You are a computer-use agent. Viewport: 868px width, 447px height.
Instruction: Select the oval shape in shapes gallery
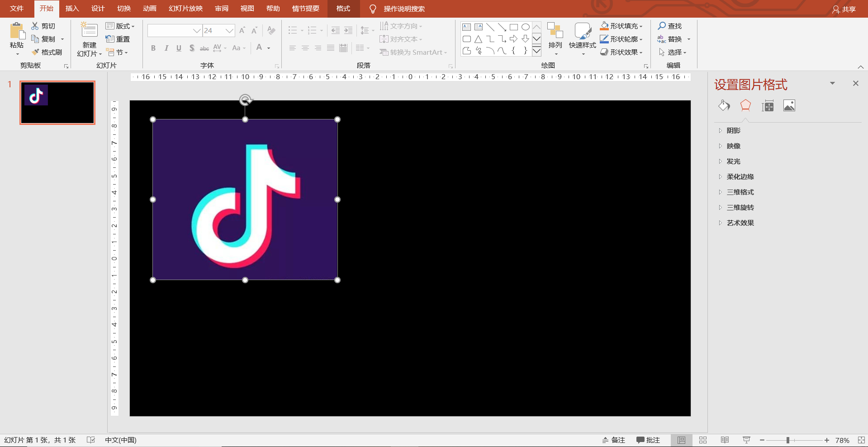[x=526, y=27]
